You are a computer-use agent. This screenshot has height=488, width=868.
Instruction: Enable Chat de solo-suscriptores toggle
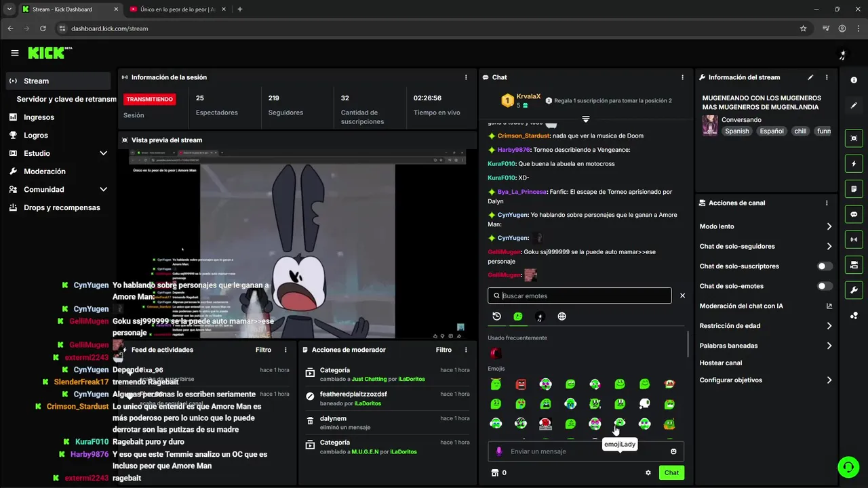pyautogui.click(x=825, y=266)
